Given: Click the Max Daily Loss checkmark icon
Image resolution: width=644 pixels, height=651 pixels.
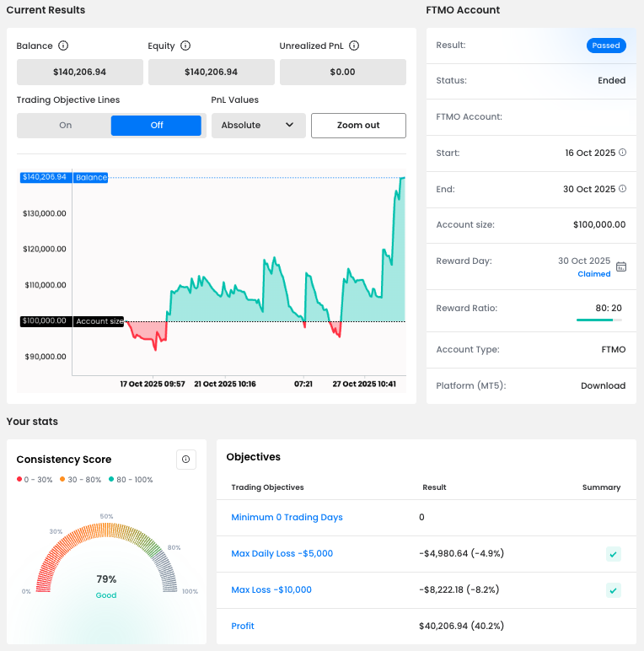Looking at the screenshot, I should (x=613, y=554).
